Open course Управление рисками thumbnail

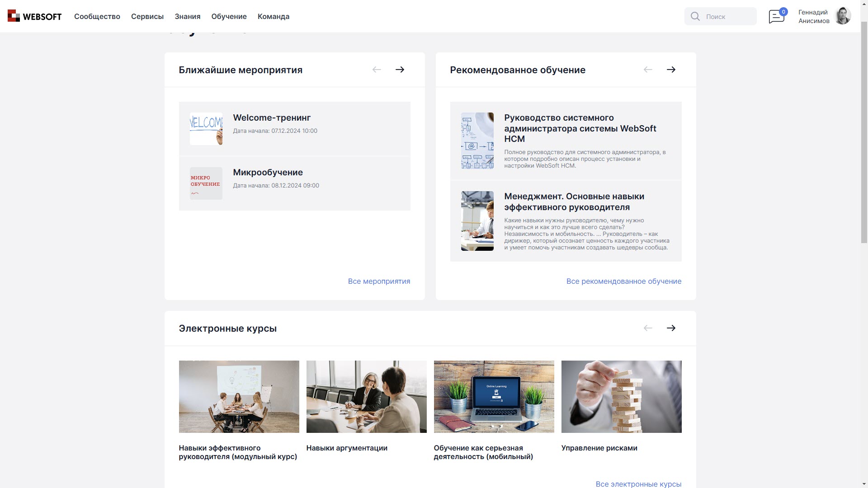click(x=621, y=396)
